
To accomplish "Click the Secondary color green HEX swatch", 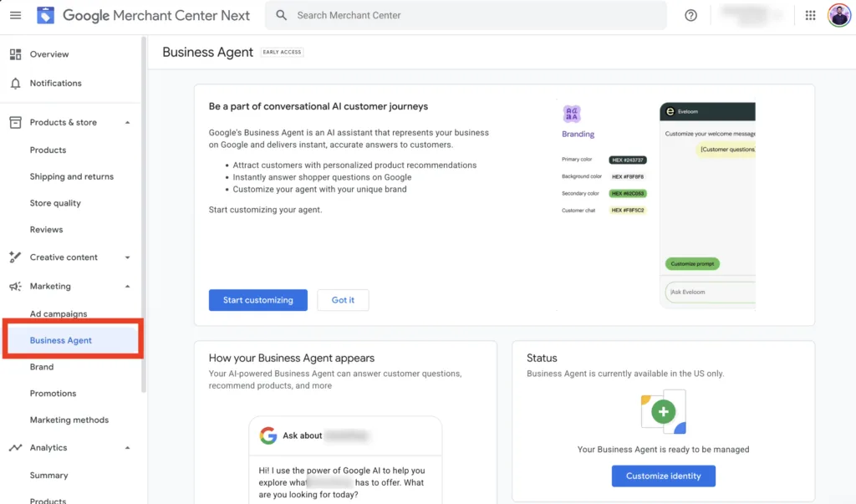I will pos(628,193).
